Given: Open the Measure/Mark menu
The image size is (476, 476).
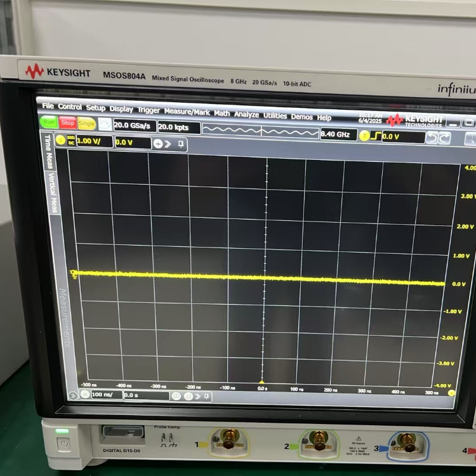Looking at the screenshot, I should pyautogui.click(x=187, y=112).
